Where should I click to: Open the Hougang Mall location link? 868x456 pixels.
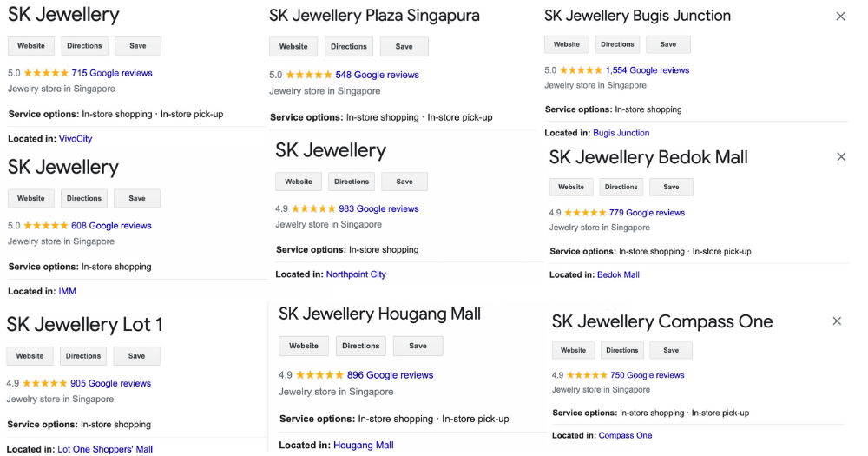(x=363, y=445)
